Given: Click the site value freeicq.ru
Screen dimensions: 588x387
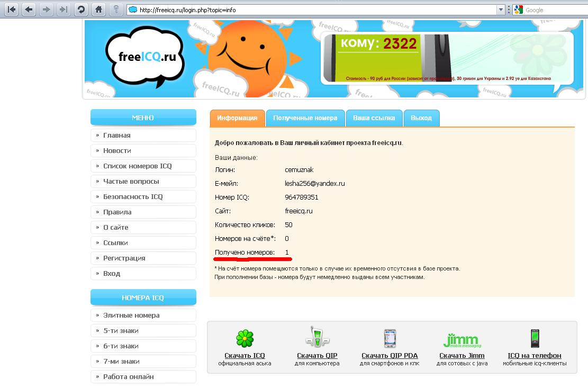Looking at the screenshot, I should [298, 211].
